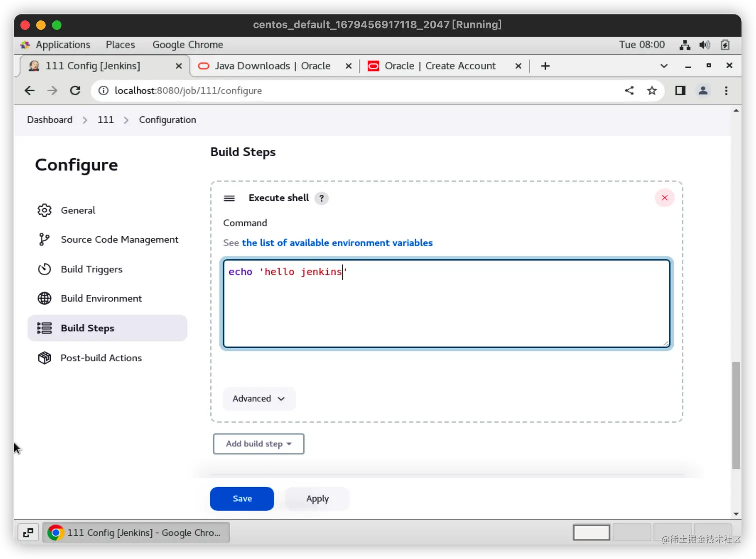This screenshot has width=756, height=559.
Task: Apply the configuration changes
Action: point(317,499)
